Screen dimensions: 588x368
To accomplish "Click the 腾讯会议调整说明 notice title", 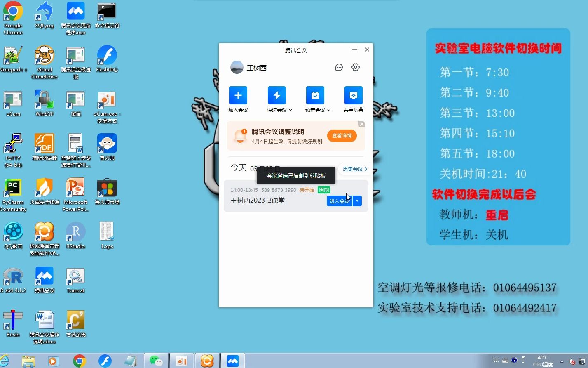I will click(278, 132).
